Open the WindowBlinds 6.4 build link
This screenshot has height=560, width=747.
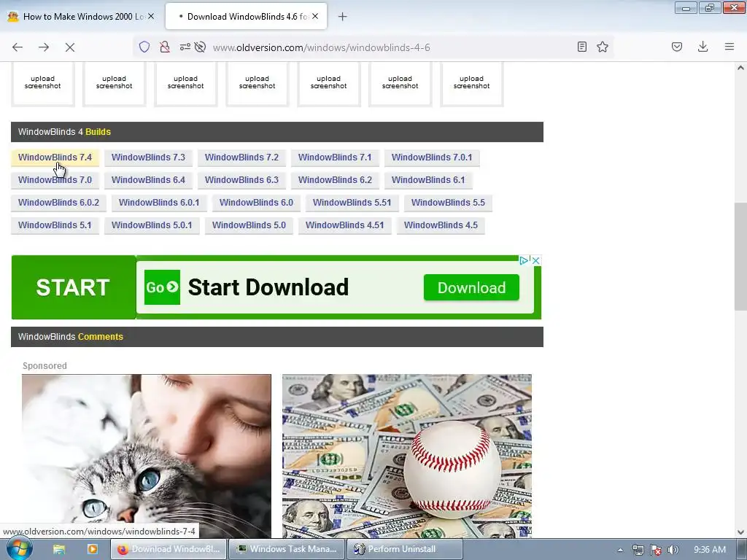[148, 180]
